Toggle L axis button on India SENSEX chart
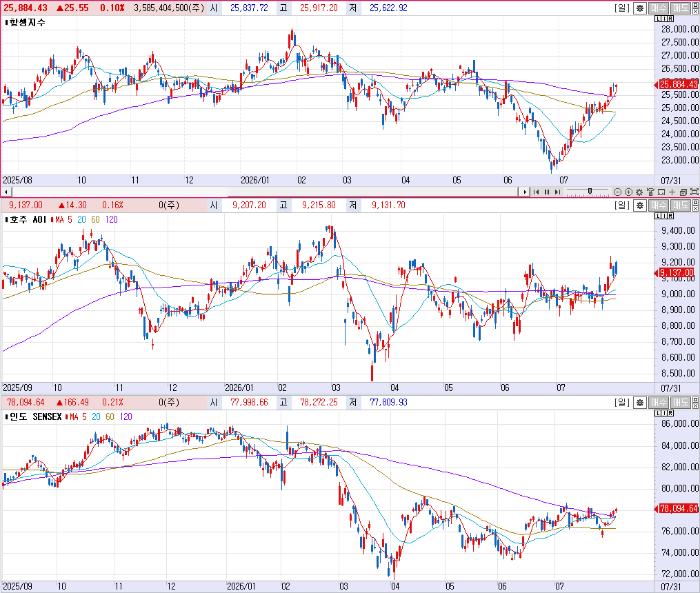Viewport: 700px width, 593px height. click(658, 413)
